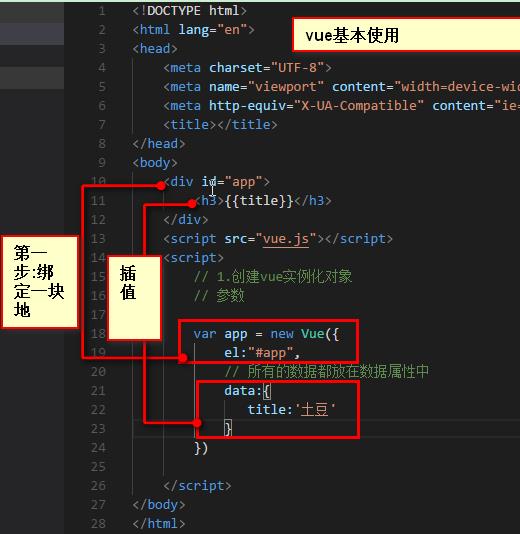
Task: Click the 'data:{' line
Action: (248, 391)
